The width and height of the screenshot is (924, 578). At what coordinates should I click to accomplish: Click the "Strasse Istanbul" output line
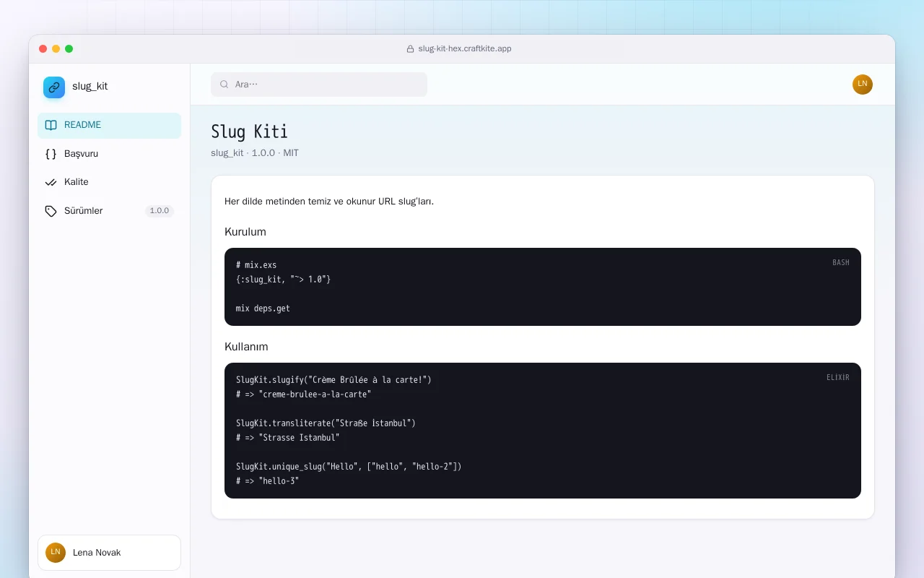point(288,438)
